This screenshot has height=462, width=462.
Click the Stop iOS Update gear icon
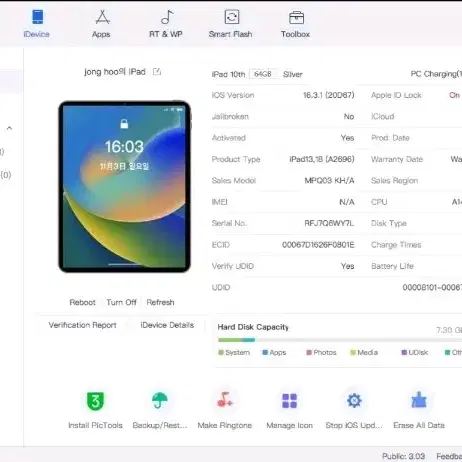click(x=354, y=400)
